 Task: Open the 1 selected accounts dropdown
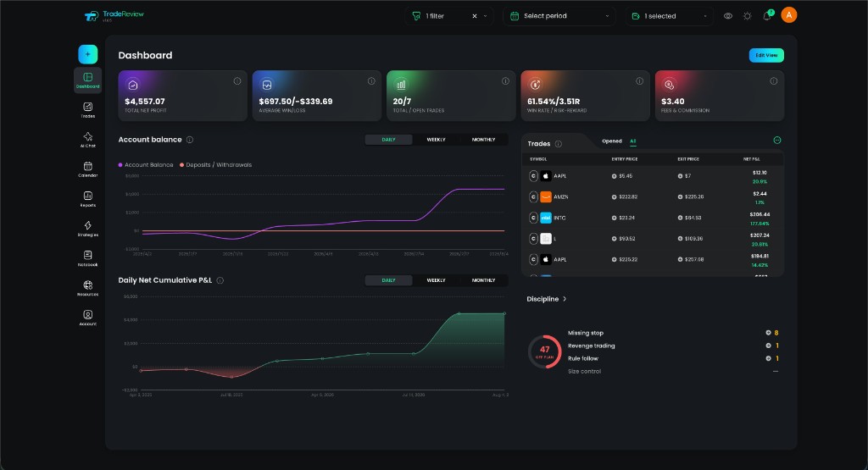(670, 16)
